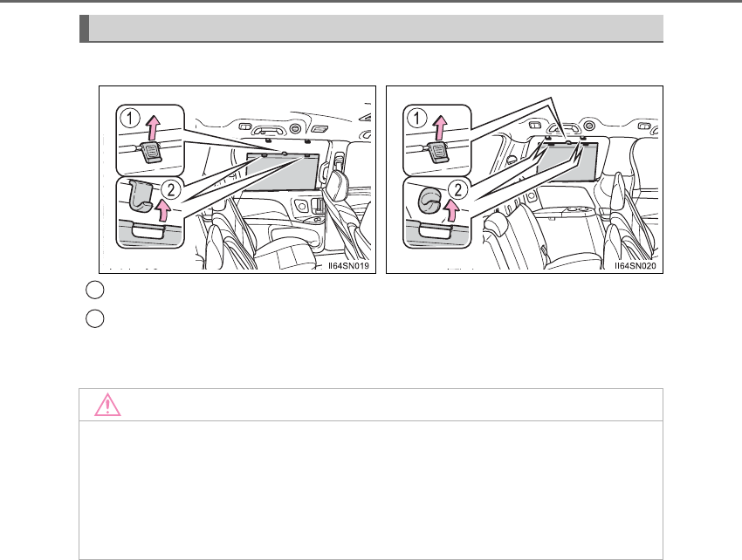Click inside the empty warning notice box body
This screenshot has width=742, height=560.
371,490
